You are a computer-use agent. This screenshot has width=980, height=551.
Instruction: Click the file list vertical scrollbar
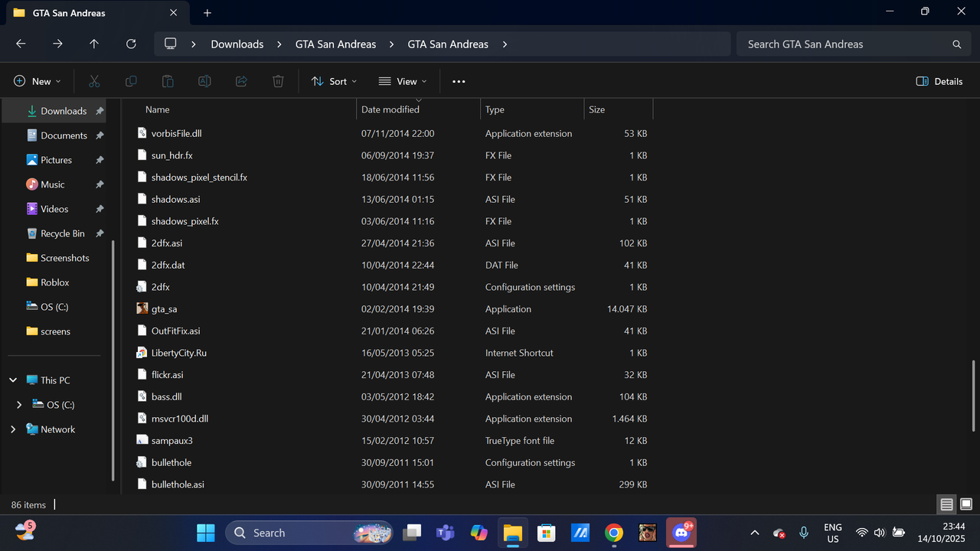973,398
